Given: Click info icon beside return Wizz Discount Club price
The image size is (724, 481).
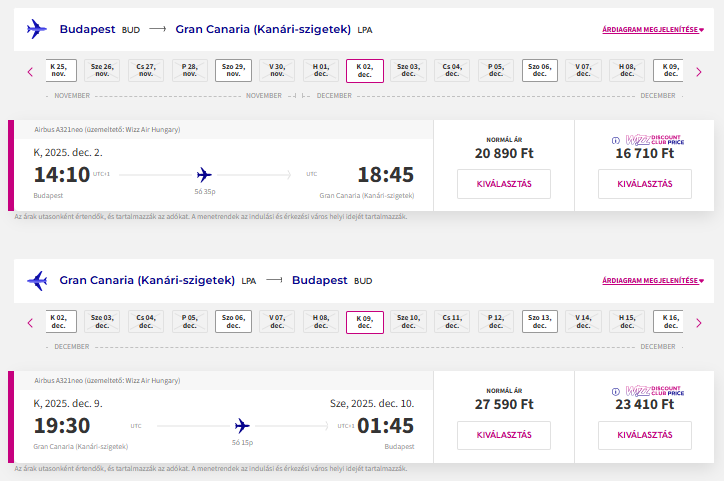Looking at the screenshot, I should 615,391.
